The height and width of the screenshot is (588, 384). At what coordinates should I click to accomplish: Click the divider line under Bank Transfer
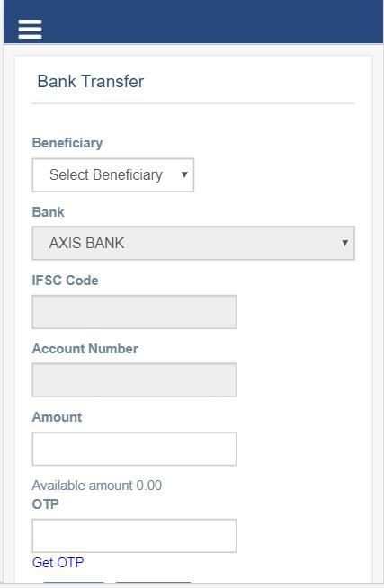point(193,103)
